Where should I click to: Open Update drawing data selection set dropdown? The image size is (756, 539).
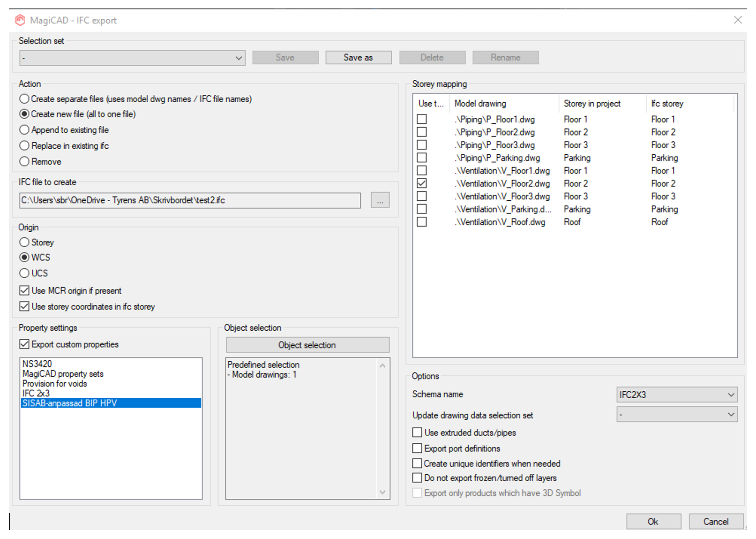click(677, 414)
